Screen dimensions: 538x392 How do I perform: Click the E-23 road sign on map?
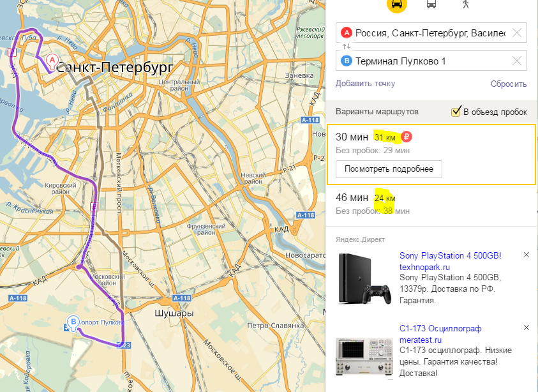[124, 345]
